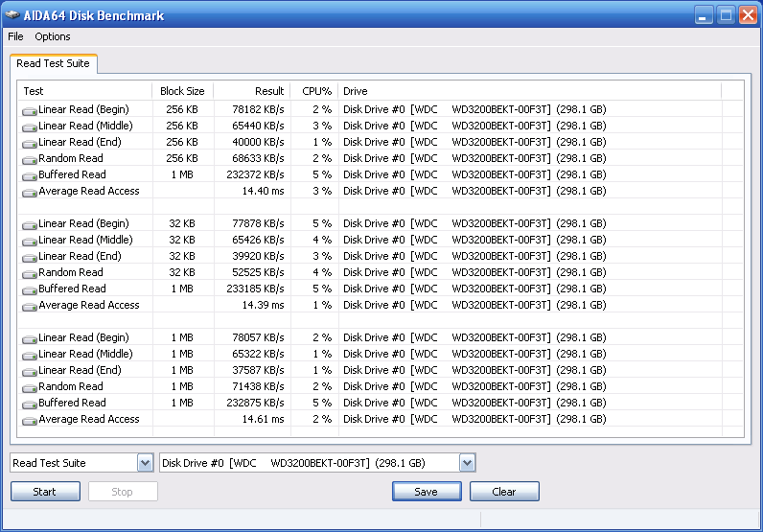This screenshot has height=532, width=763.
Task: Click the Test column header
Action: pos(84,91)
